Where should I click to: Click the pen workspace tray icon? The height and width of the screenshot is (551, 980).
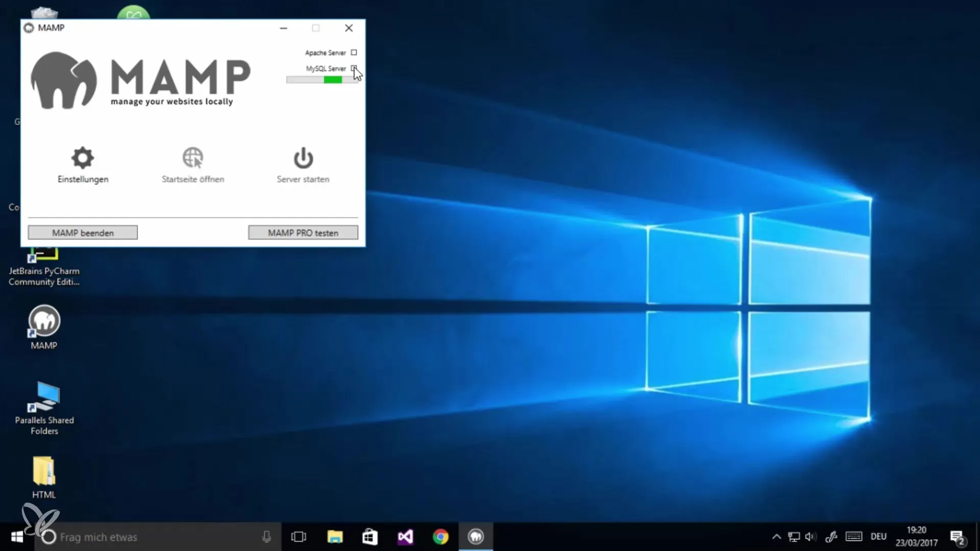tap(831, 537)
